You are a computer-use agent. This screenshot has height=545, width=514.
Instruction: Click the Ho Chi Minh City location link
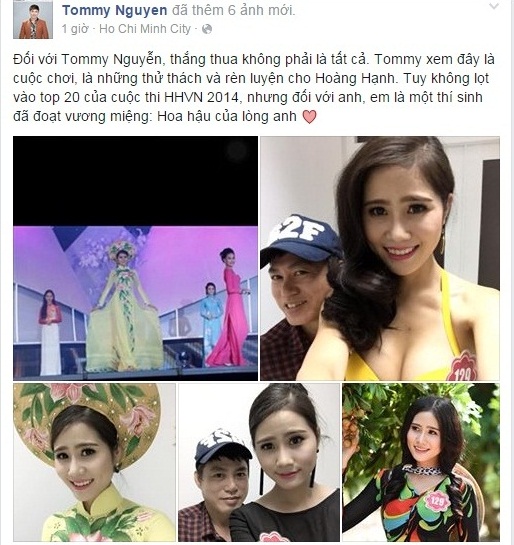click(x=145, y=29)
